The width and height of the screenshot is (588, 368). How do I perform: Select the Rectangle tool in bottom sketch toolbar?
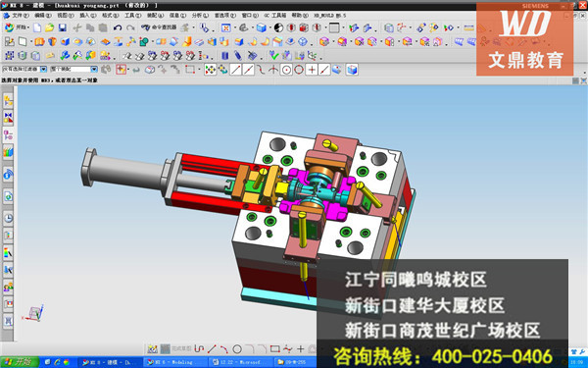[274, 349]
